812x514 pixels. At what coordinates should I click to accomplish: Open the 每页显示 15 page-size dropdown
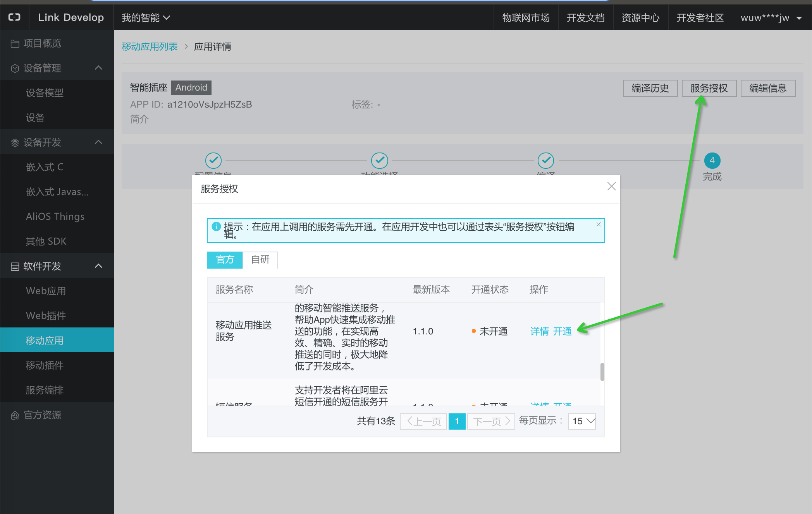click(582, 421)
